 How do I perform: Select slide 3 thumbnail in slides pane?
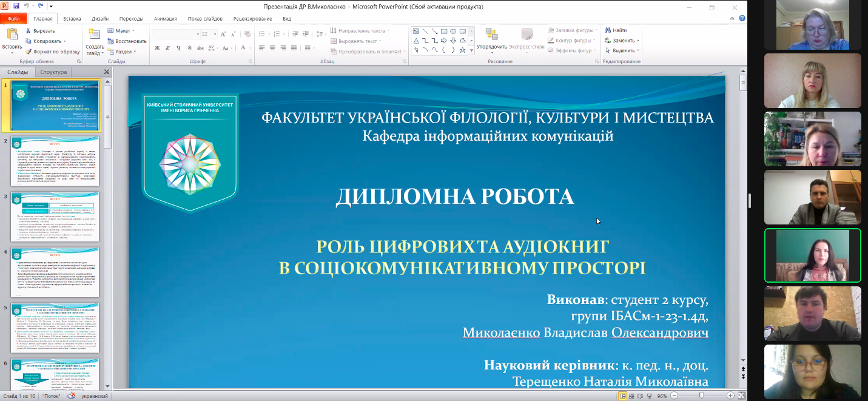tap(55, 217)
